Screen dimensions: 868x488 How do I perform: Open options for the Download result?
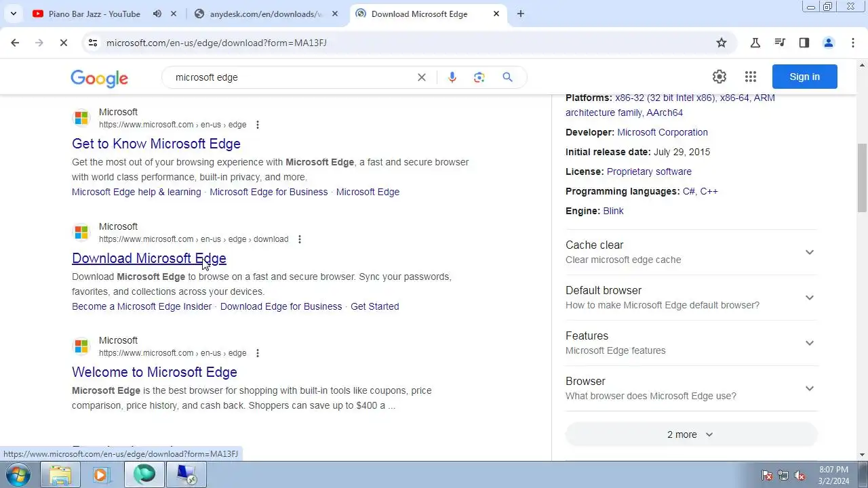(x=300, y=239)
